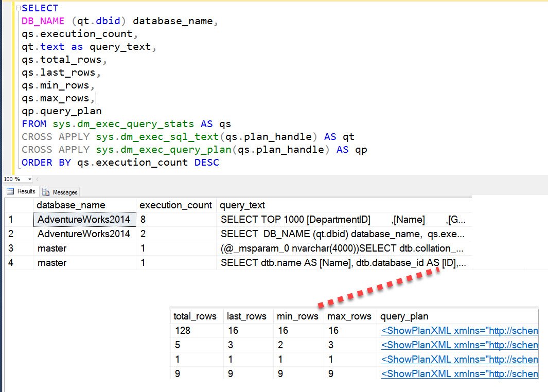Select the AdventureWorks2014 cell in row 2
Screen dimensions: 548x392
[84, 234]
